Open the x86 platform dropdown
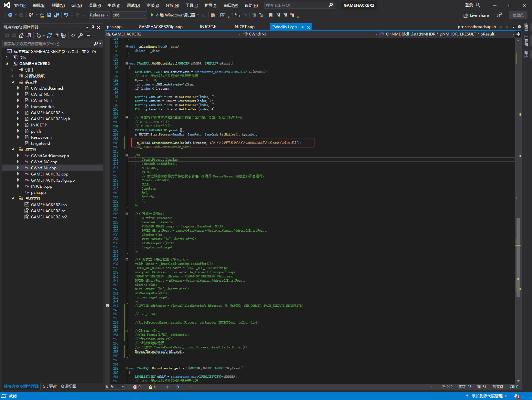 click(x=129, y=15)
